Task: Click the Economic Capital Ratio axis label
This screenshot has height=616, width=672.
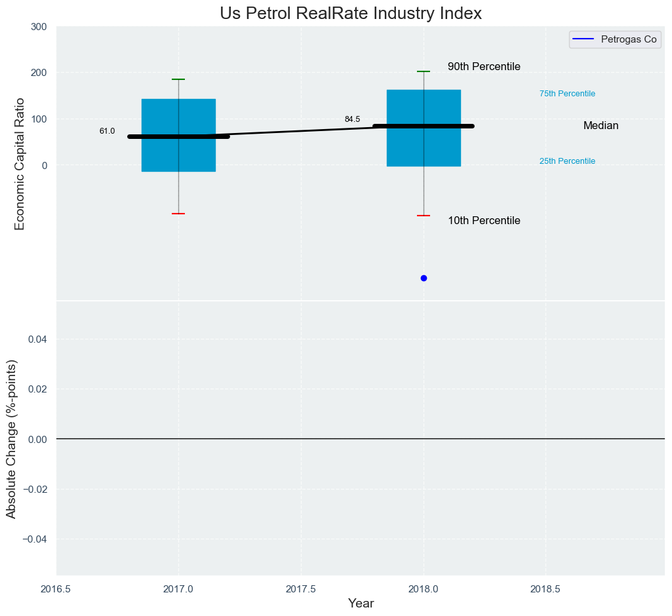Action: pyautogui.click(x=19, y=164)
